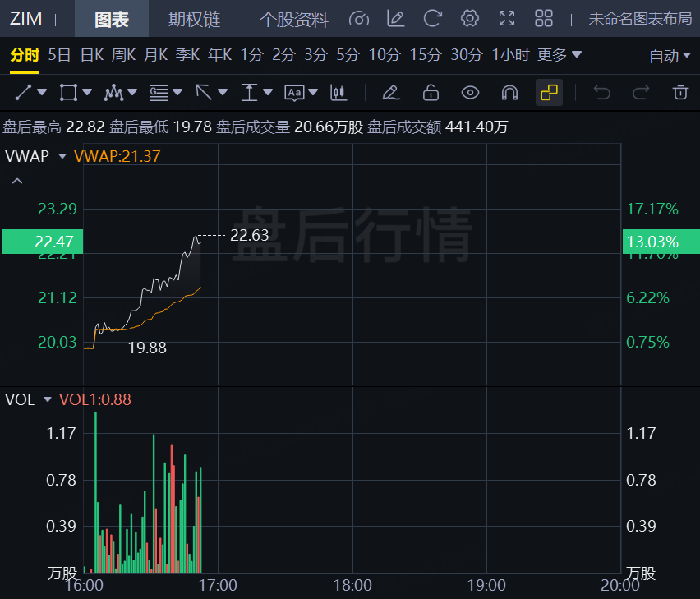This screenshot has width=700, height=599.
Task: Toggle the lock drawings icon
Action: tap(431, 92)
